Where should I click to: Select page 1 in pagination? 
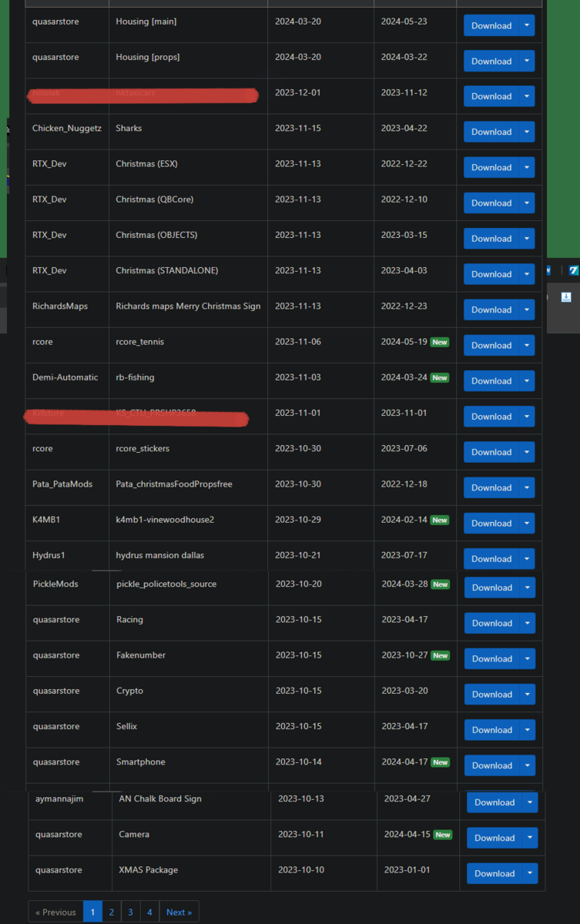coord(92,912)
